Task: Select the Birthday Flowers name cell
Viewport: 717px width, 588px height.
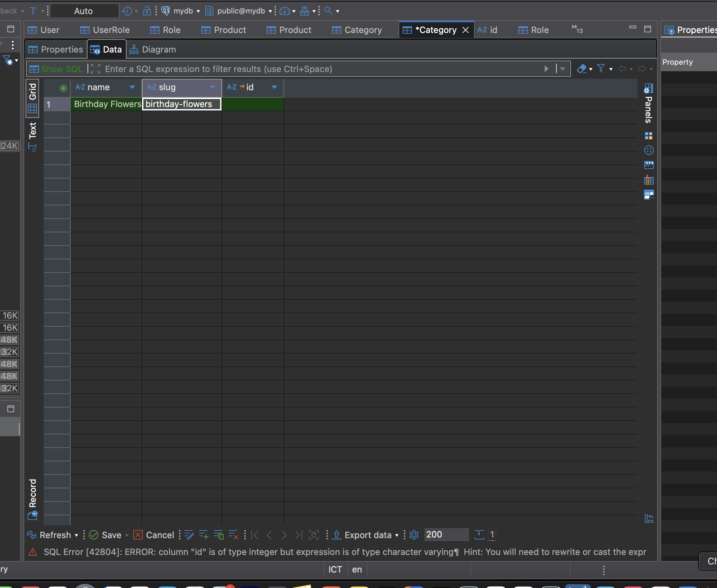Action: [x=106, y=104]
